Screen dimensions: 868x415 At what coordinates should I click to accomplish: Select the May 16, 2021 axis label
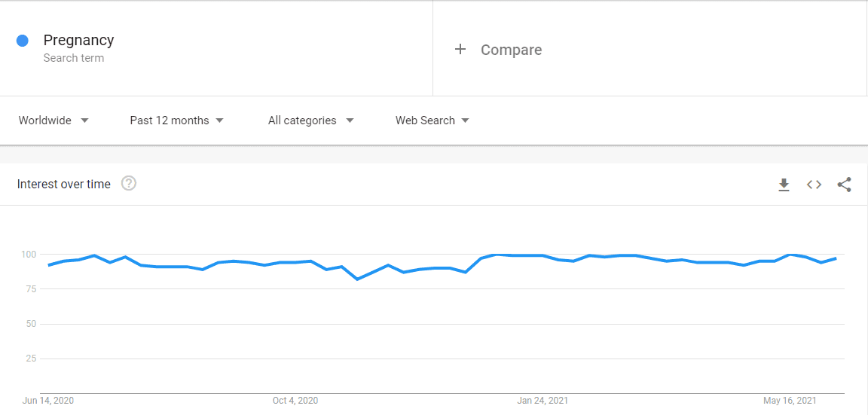click(x=790, y=401)
